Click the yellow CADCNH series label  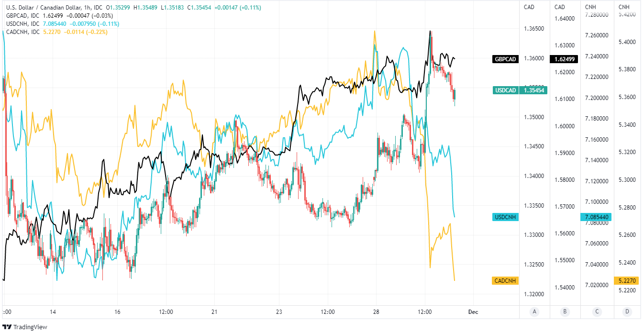coord(505,280)
